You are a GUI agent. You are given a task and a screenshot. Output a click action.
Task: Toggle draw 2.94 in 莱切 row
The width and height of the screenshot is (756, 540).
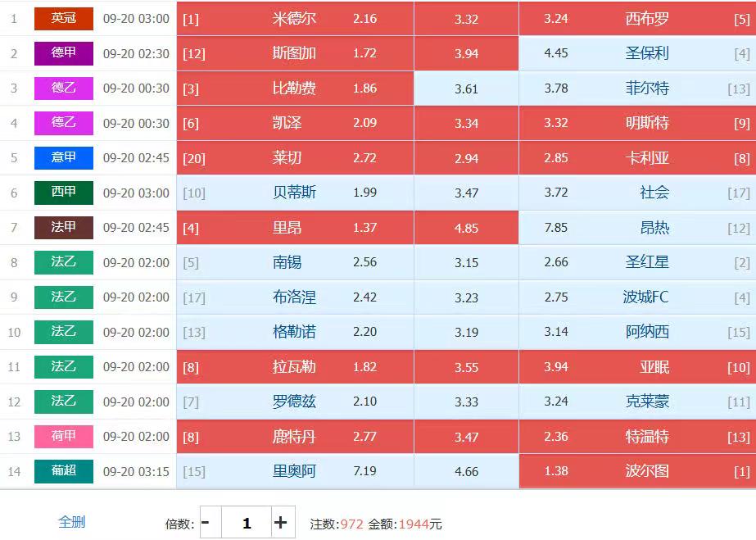(466, 157)
